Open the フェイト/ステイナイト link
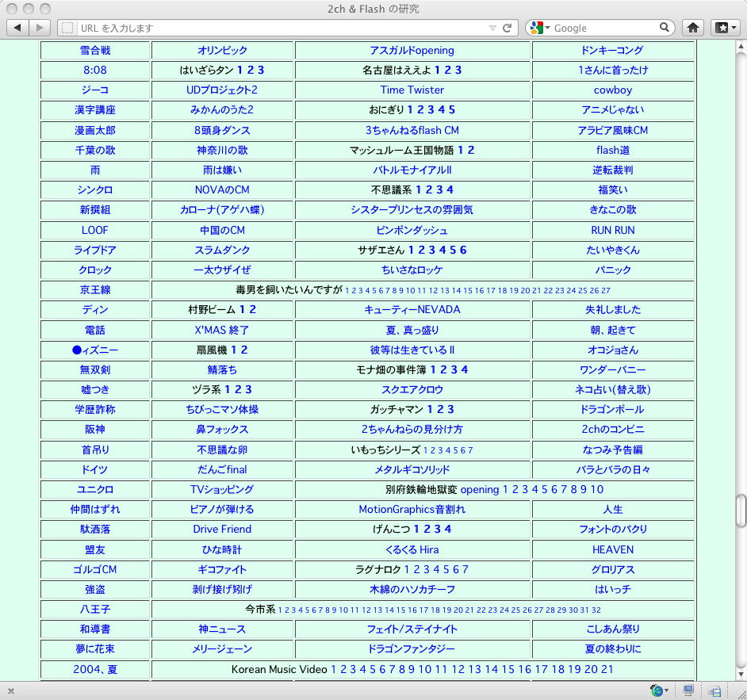The height and width of the screenshot is (700, 747). pos(412,629)
